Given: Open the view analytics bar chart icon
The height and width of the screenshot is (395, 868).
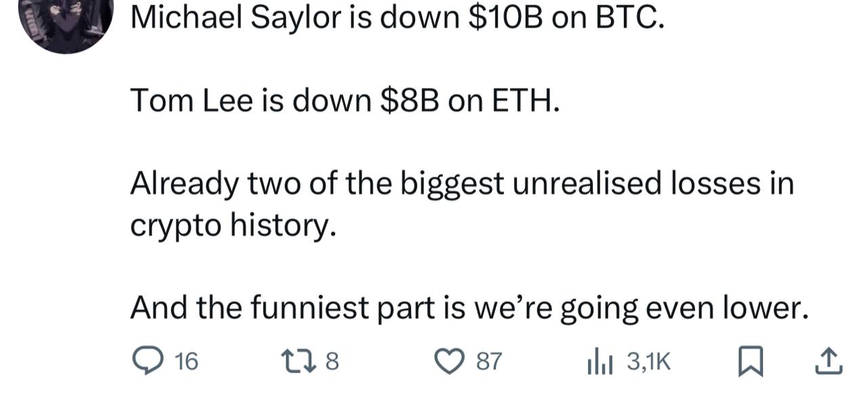Looking at the screenshot, I should point(599,362).
